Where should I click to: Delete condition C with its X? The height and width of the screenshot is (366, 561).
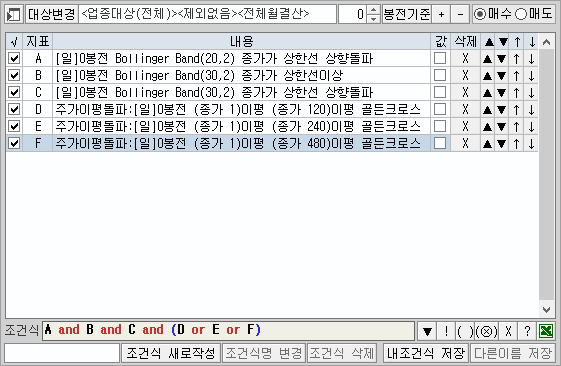(x=465, y=92)
